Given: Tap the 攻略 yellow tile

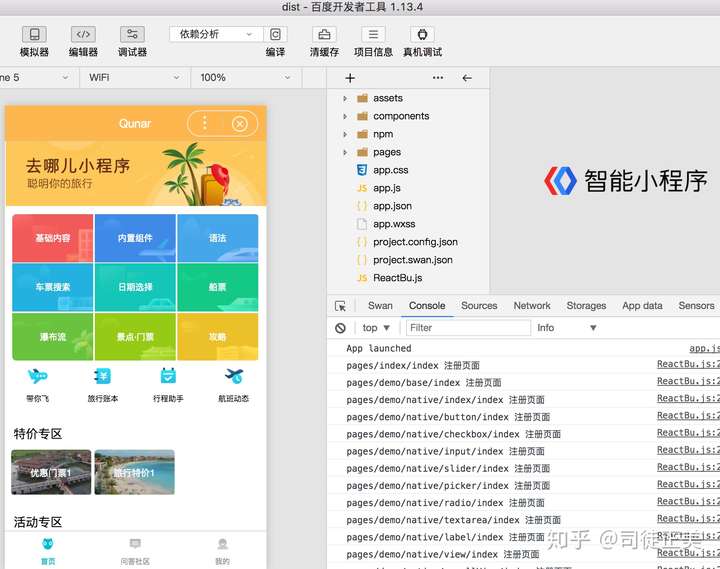Looking at the screenshot, I should [218, 337].
